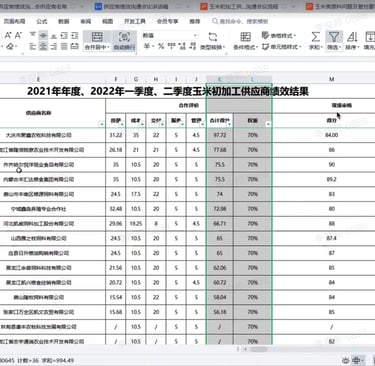Apply top vertical alignment
375x366 pixels.
32,35
